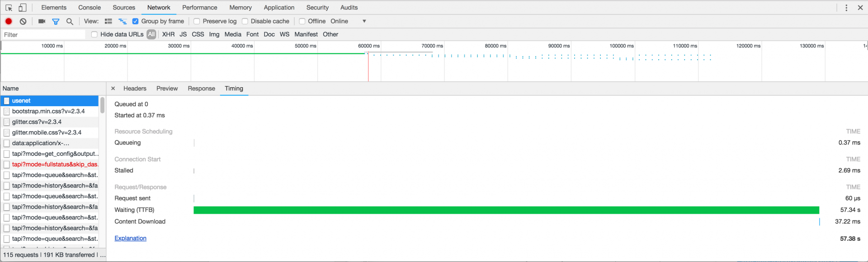Select the data:application/x-… request
This screenshot has width=868, height=262.
(49, 143)
